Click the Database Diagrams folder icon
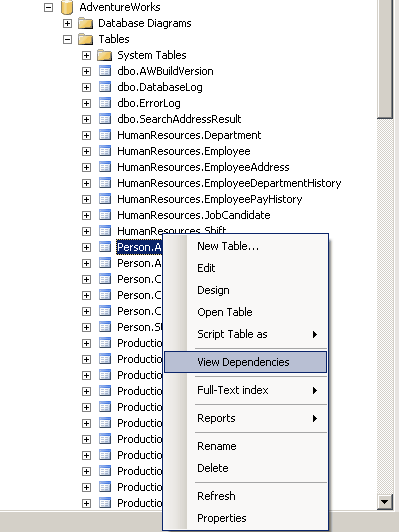Image resolution: width=399 pixels, height=532 pixels. point(86,23)
